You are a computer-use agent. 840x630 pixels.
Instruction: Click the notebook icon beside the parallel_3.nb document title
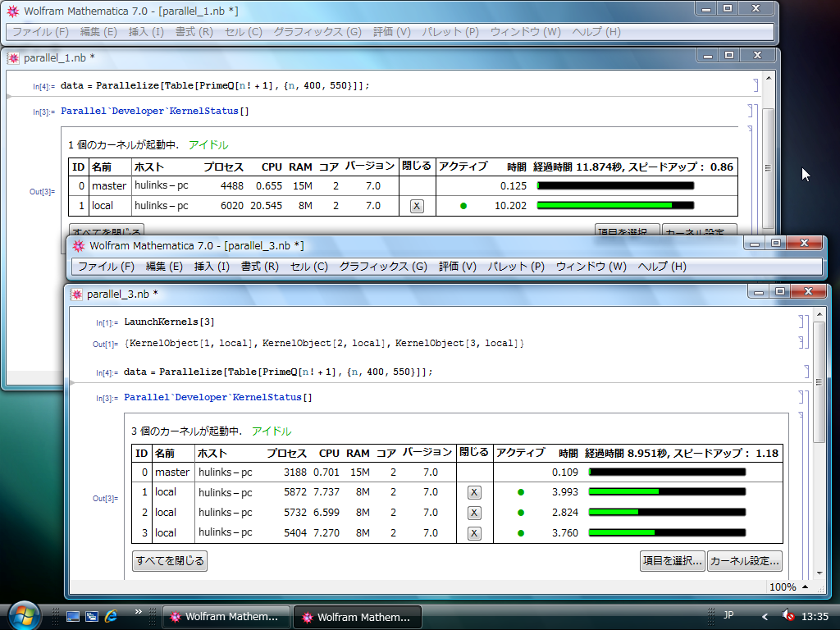pyautogui.click(x=76, y=294)
